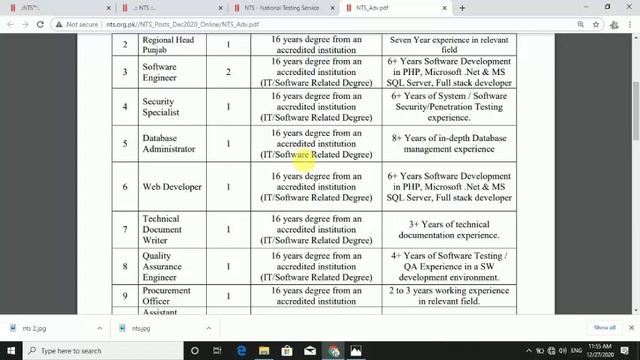
Task: Close the downloads bar
Action: click(x=631, y=328)
